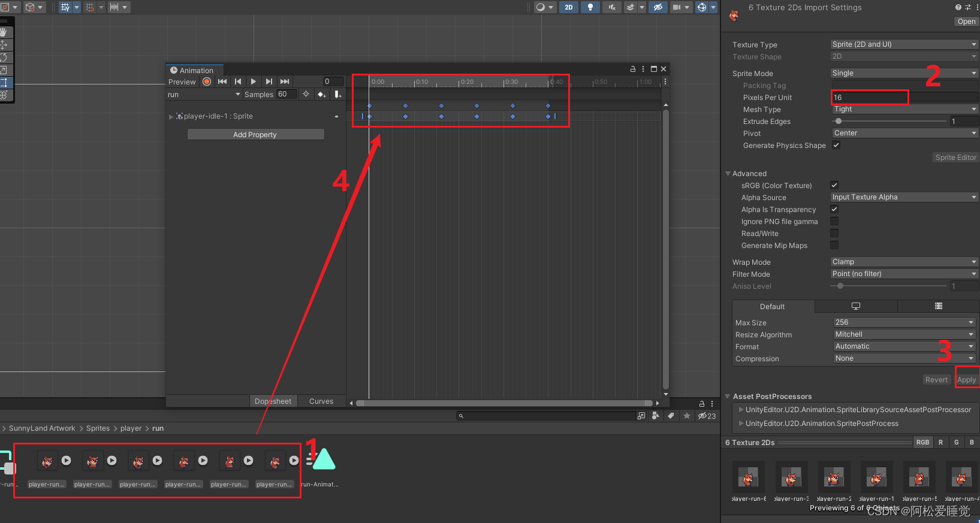The width and height of the screenshot is (980, 523).
Task: Click Add Keyframe icon
Action: [322, 94]
